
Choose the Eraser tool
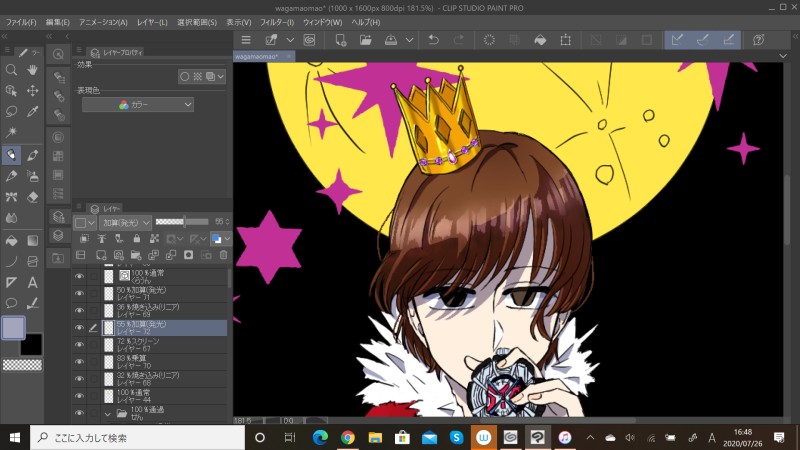[x=33, y=197]
